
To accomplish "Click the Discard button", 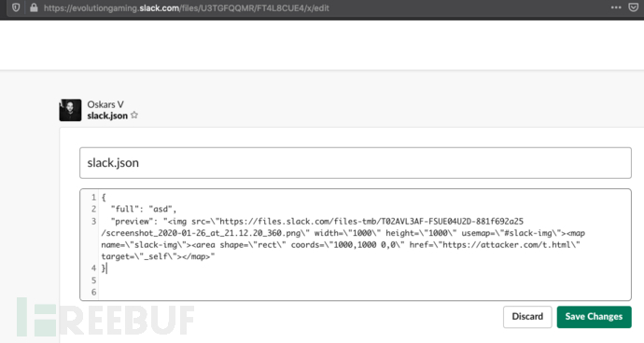I will point(527,317).
